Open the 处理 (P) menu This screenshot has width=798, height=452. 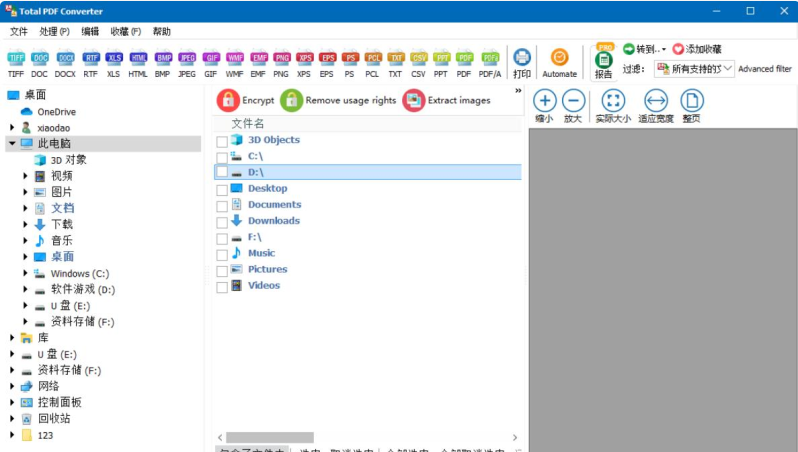point(54,32)
